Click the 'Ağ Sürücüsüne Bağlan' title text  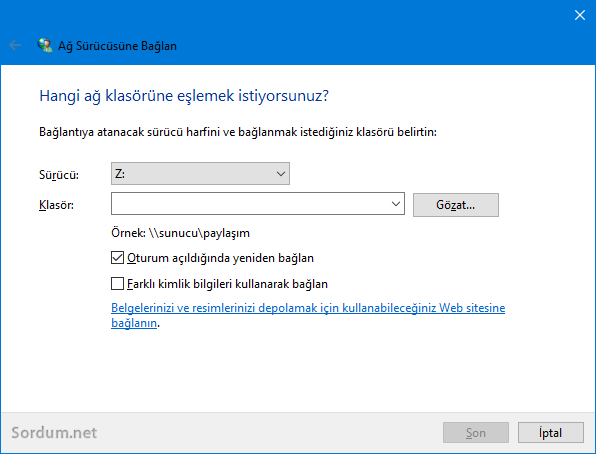click(x=117, y=46)
